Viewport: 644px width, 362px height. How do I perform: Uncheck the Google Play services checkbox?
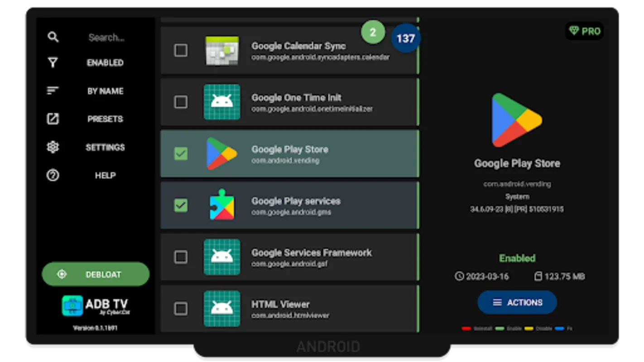point(181,205)
